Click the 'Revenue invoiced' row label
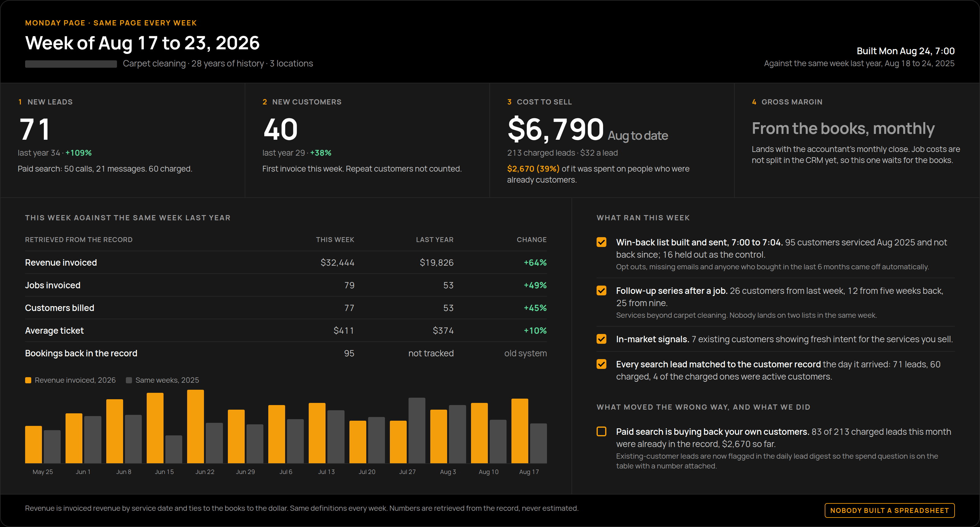The image size is (980, 527). tap(61, 263)
